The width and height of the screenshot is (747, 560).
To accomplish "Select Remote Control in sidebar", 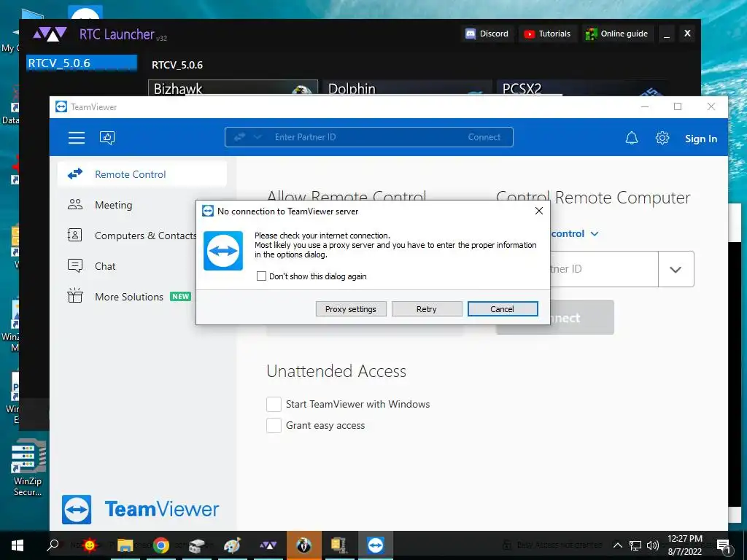I will 142,174.
